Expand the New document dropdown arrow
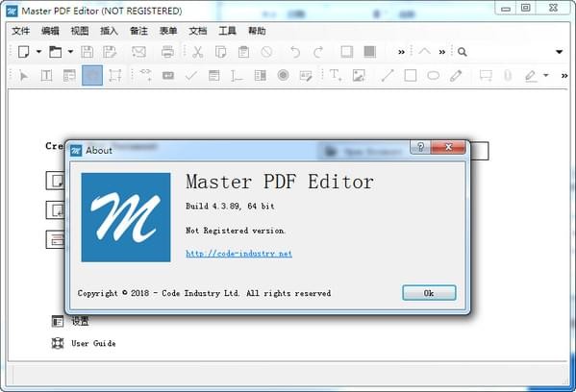 [x=38, y=52]
